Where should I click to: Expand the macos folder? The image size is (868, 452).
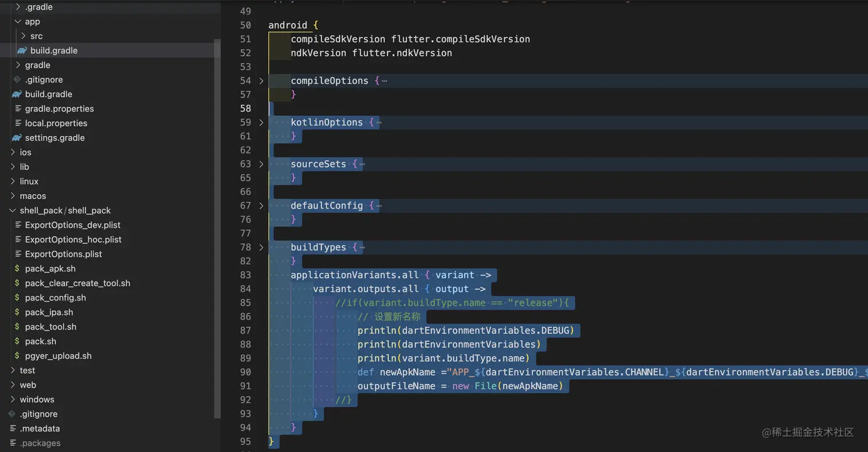point(12,196)
